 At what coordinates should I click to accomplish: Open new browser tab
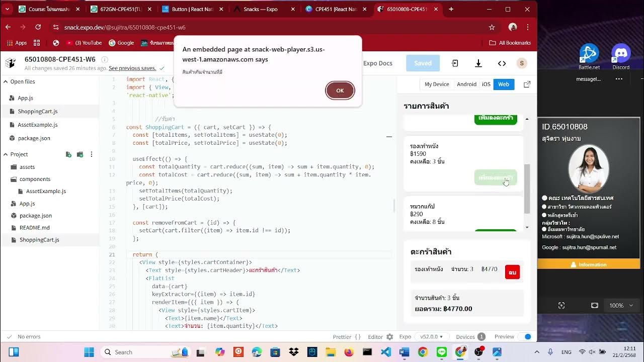pos(451,9)
